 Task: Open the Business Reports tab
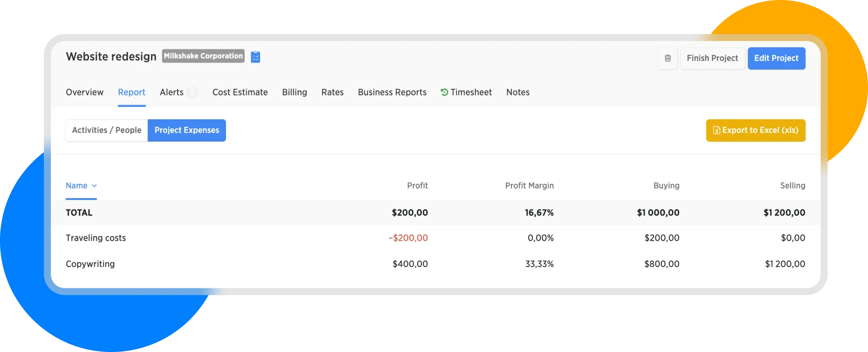[392, 93]
